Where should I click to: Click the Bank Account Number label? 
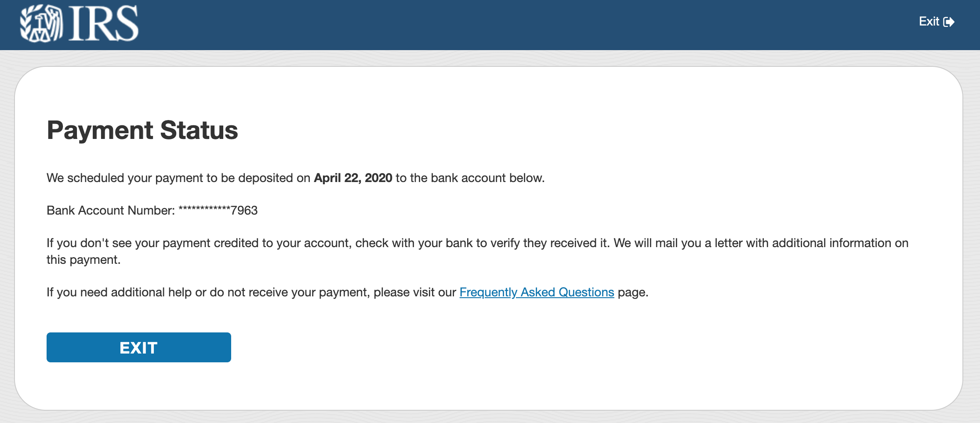tap(111, 211)
